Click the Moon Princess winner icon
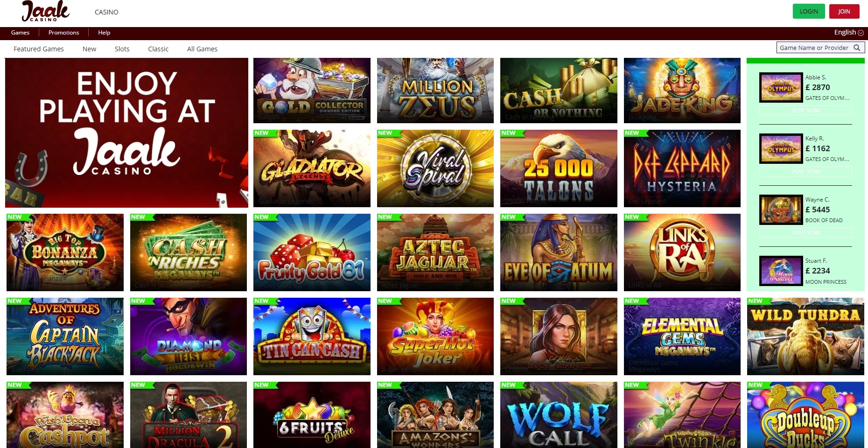The image size is (868, 448). click(781, 271)
